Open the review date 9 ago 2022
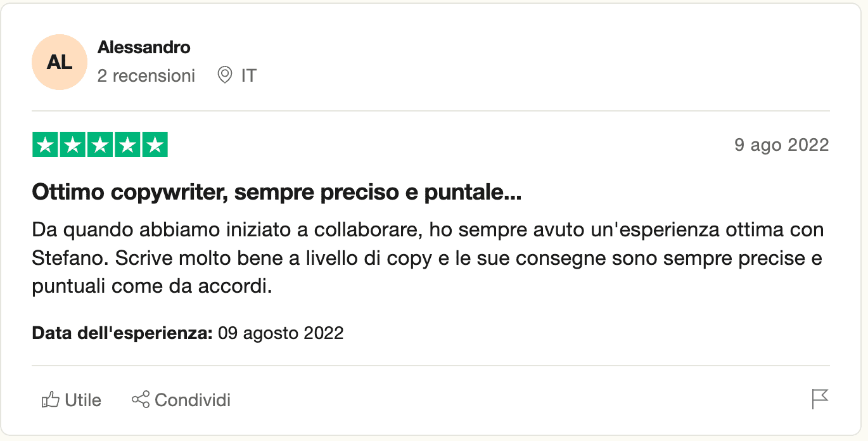Image resolution: width=868 pixels, height=441 pixels. click(x=781, y=145)
